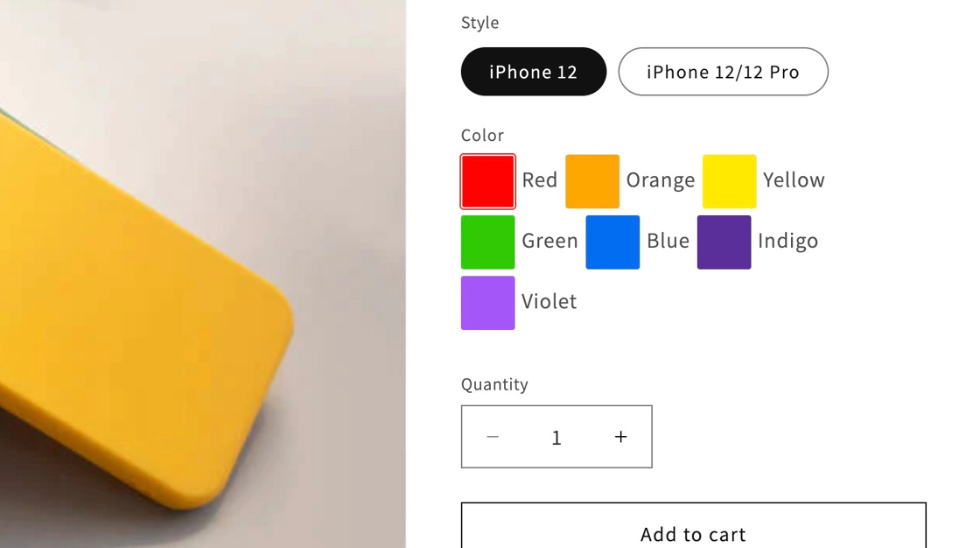The height and width of the screenshot is (548, 980).
Task: Switch style to iPhone 12/12 Pro
Action: tap(723, 71)
